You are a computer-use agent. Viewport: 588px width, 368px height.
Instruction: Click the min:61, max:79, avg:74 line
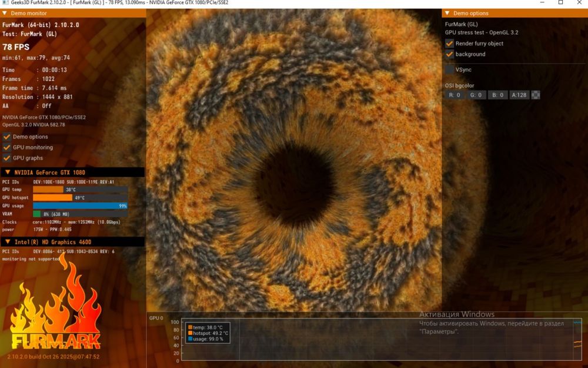(36, 58)
